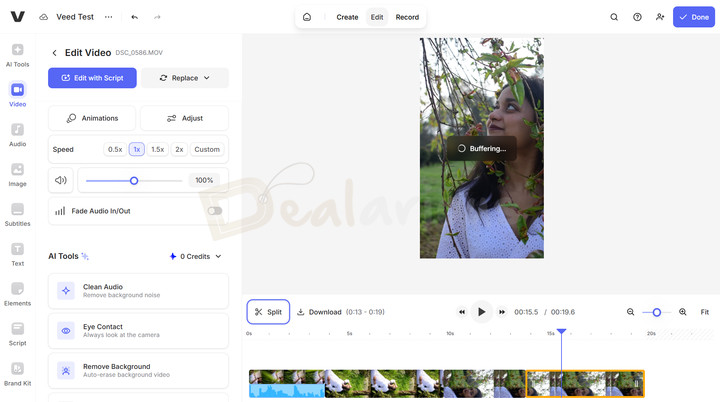Set speed to 0.5x
Viewport: 720px width, 402px height.
tap(115, 149)
